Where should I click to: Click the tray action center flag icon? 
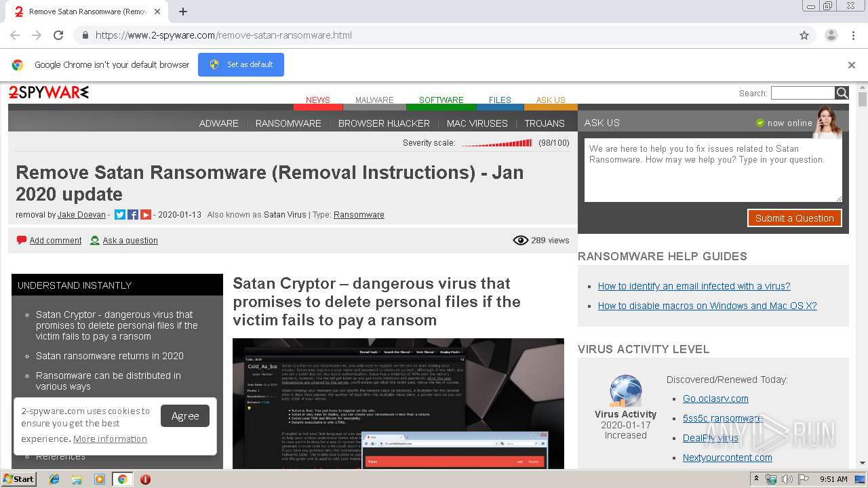(x=802, y=479)
